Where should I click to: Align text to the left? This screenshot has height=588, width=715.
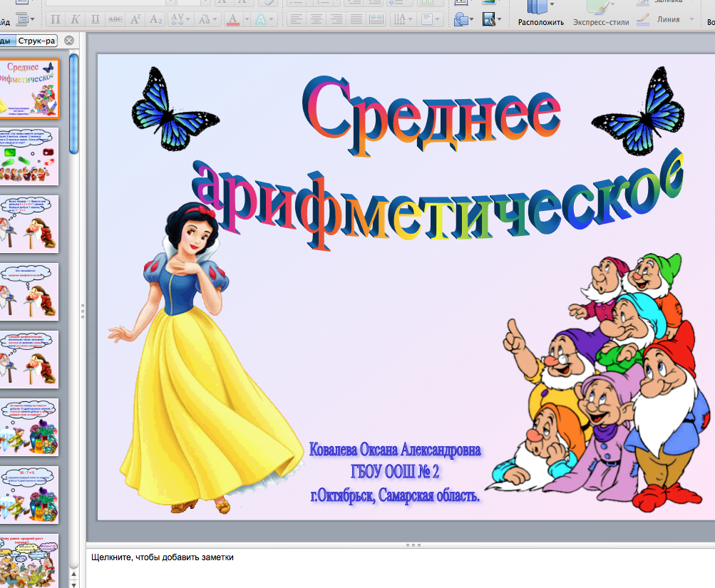297,20
